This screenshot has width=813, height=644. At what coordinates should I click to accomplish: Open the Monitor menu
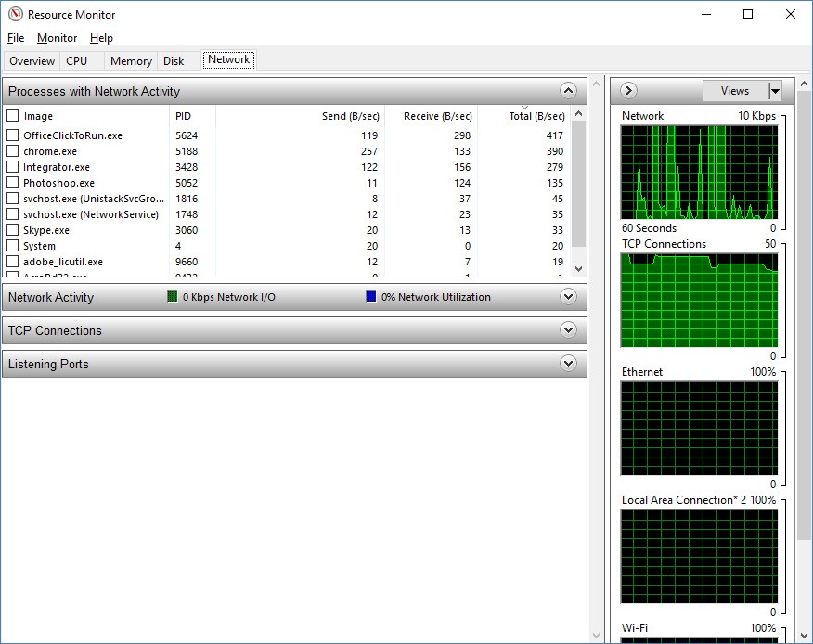57,38
